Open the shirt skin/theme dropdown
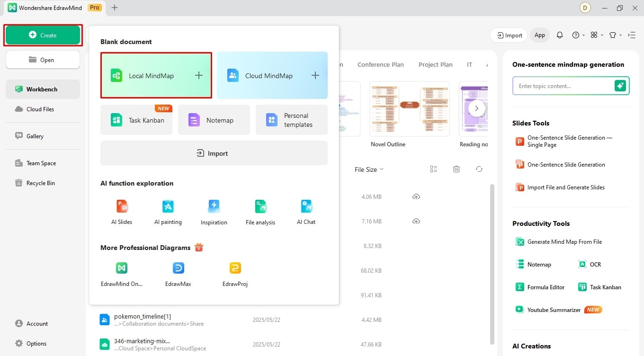The image size is (644, 356). [x=615, y=35]
